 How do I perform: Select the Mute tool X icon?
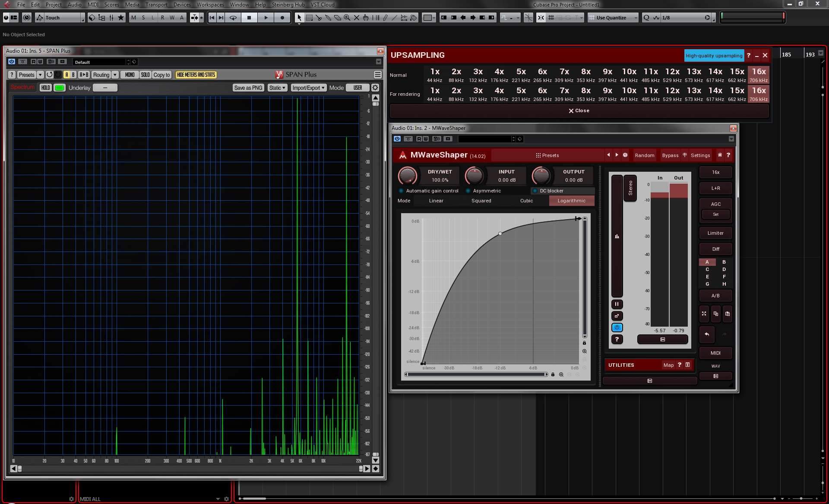pyautogui.click(x=356, y=18)
